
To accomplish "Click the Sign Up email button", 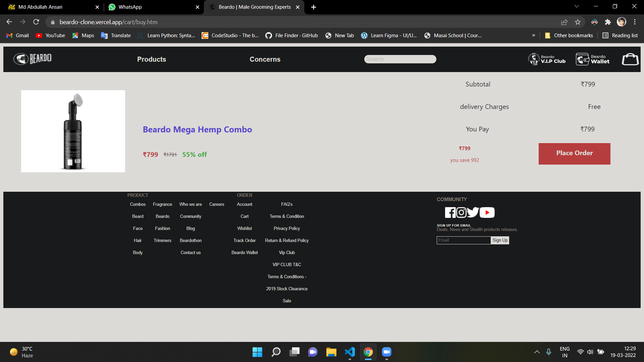I will (x=500, y=240).
